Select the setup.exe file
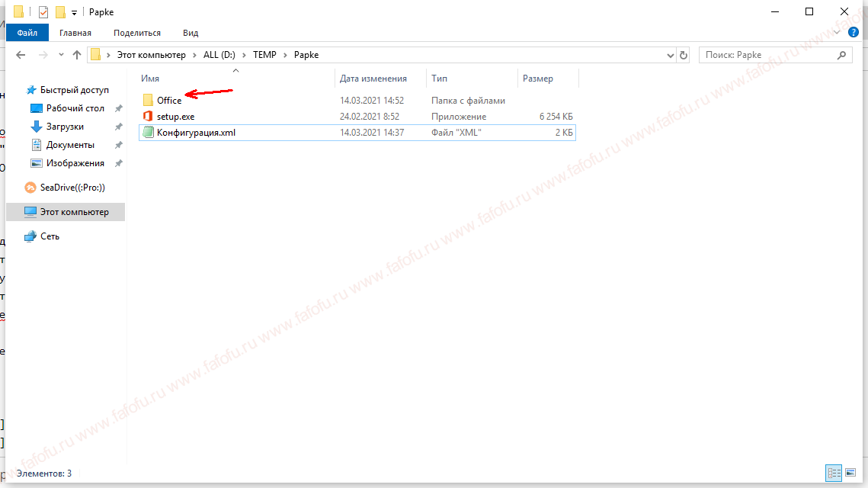Image resolution: width=868 pixels, height=488 pixels. pyautogui.click(x=175, y=117)
